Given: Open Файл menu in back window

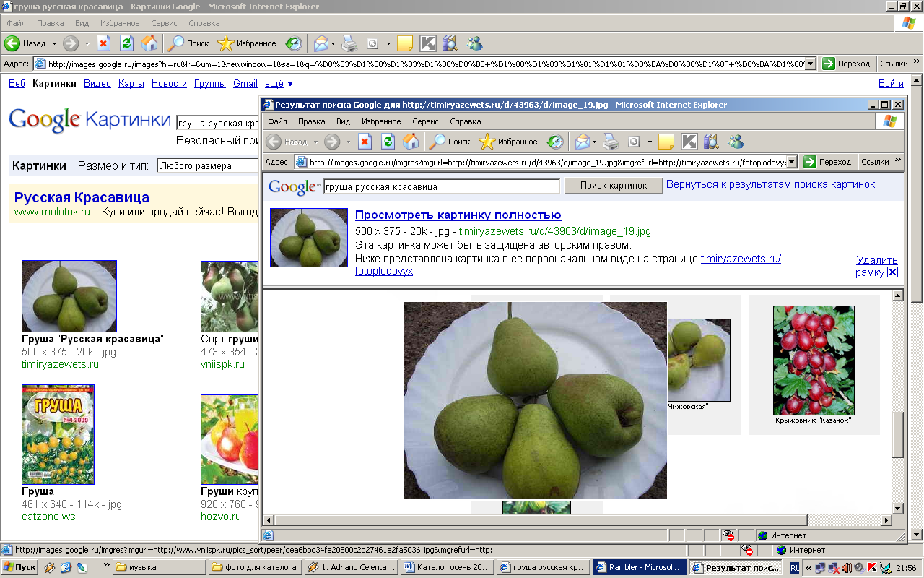Looking at the screenshot, I should [x=16, y=23].
